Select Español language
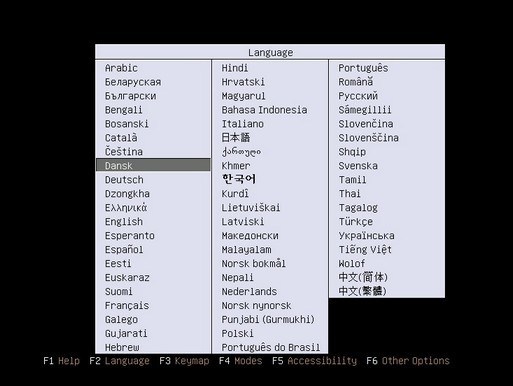513x386 pixels. (124, 250)
